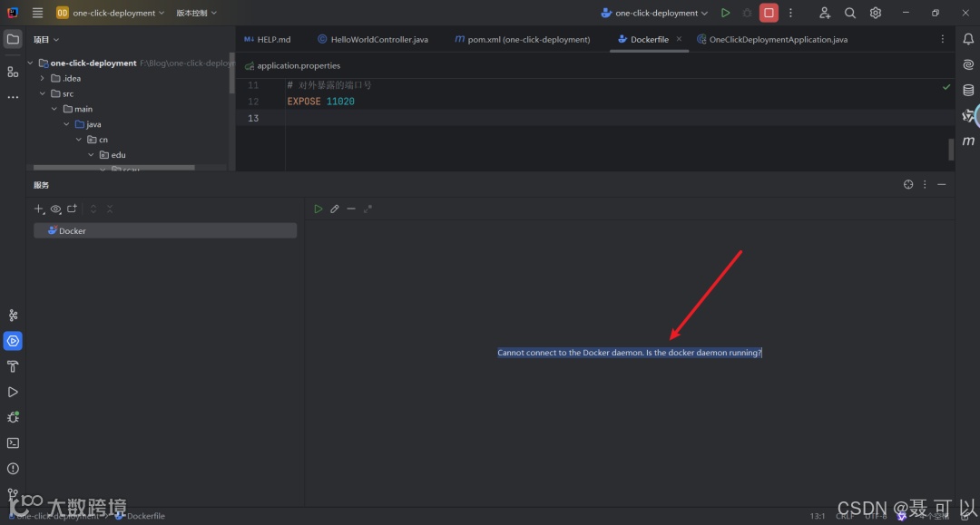Collapse the src folder

pyautogui.click(x=42, y=93)
